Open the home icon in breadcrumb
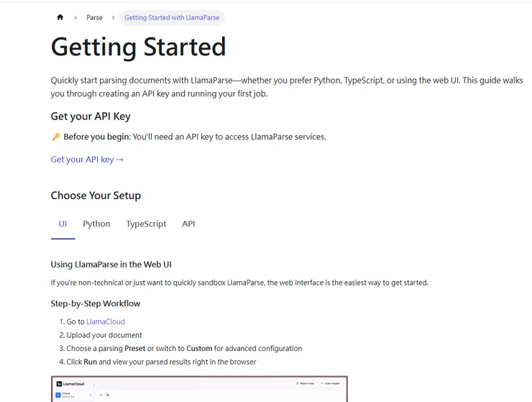 [60, 17]
